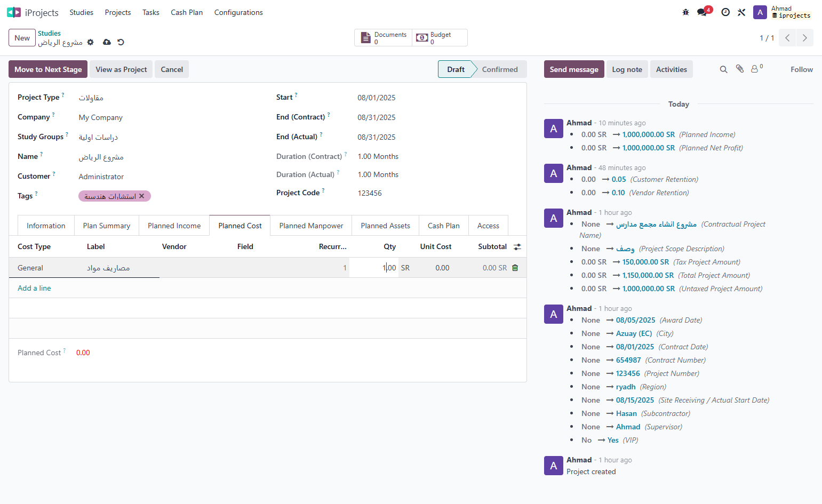Show followers using the person icon
The height and width of the screenshot is (504, 822).
pos(757,69)
